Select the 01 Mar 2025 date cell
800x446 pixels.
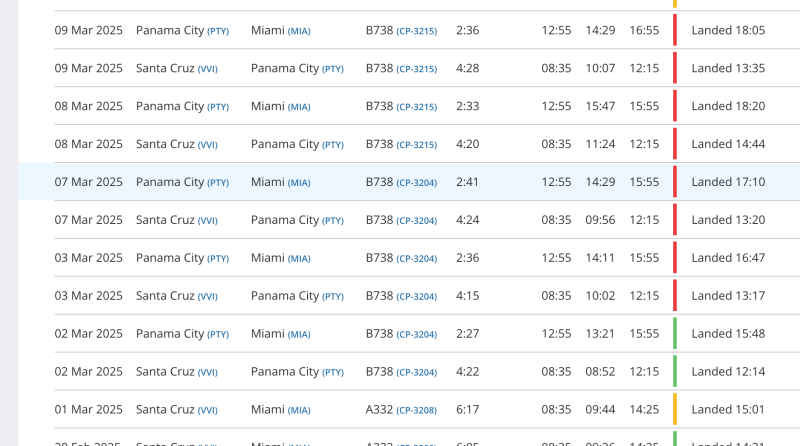point(89,410)
